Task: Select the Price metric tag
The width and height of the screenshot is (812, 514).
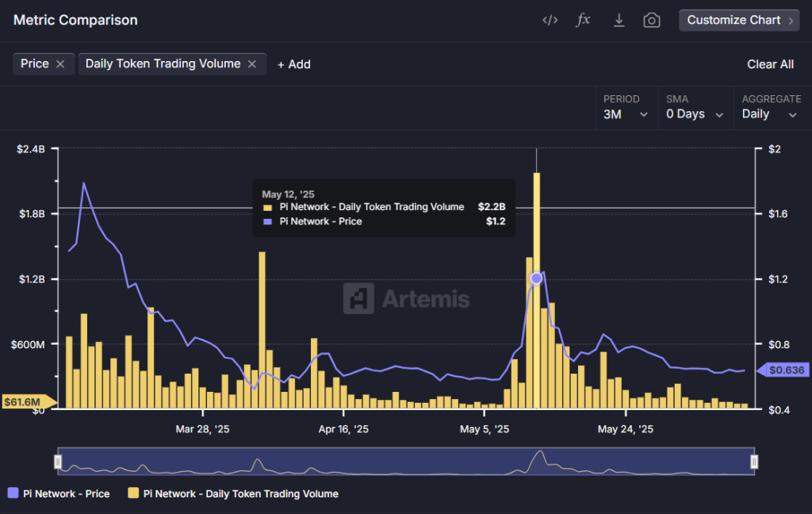Action: point(35,64)
